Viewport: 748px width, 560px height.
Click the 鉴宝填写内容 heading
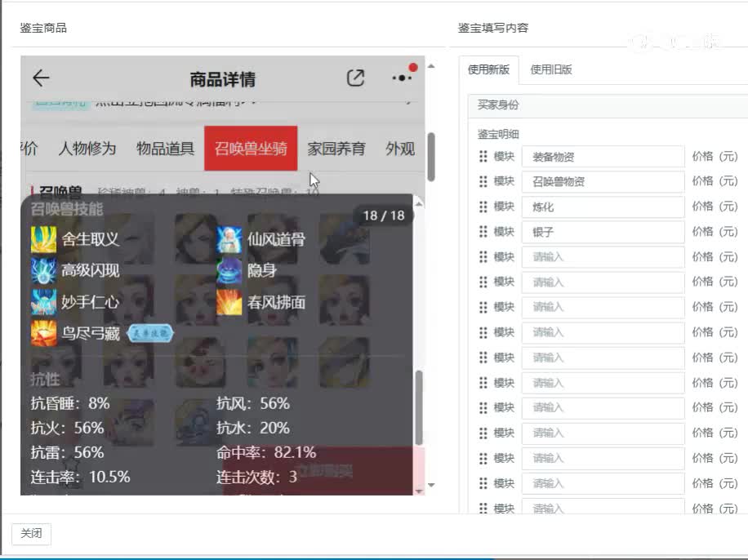(x=493, y=28)
